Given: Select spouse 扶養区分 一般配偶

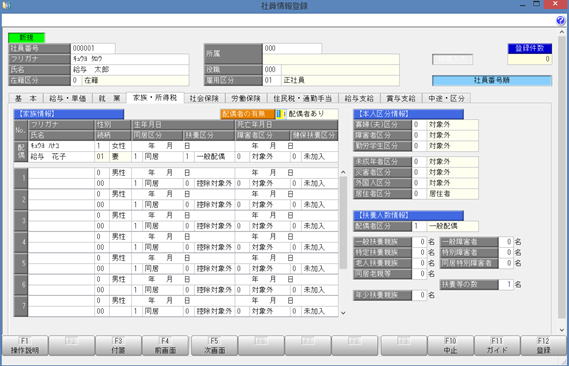Looking at the screenshot, I should pyautogui.click(x=214, y=157).
